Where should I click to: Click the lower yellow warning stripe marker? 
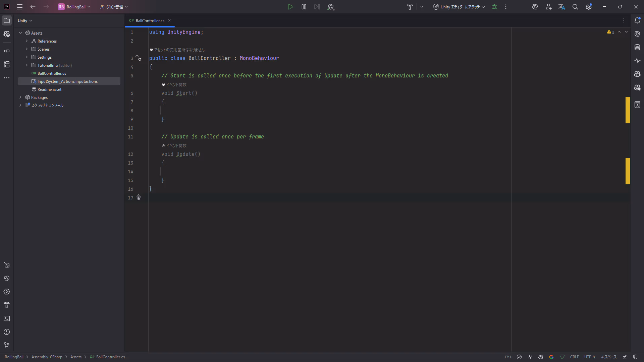coord(628,171)
